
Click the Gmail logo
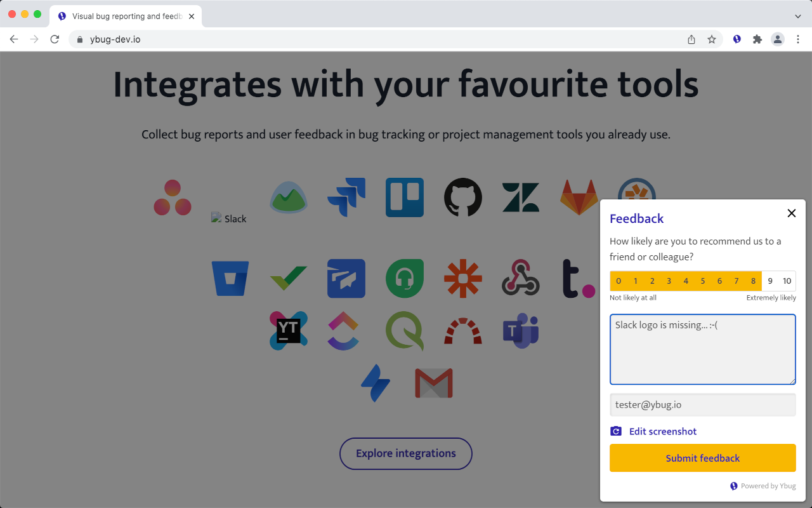point(434,382)
